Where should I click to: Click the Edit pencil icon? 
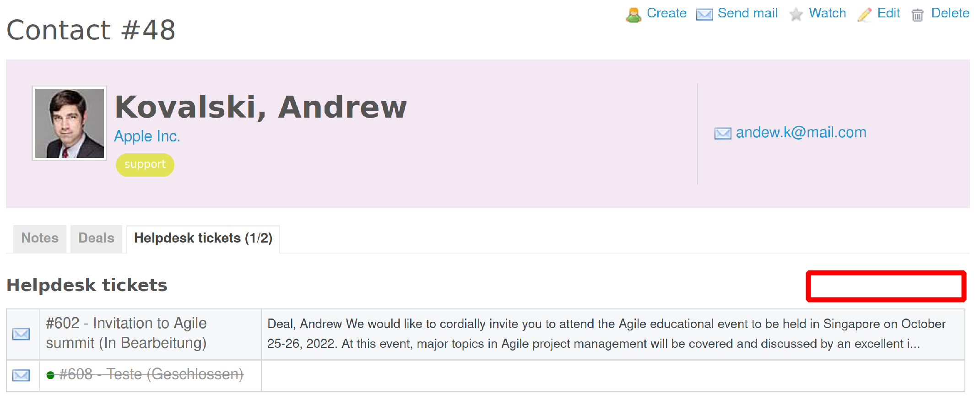point(864,15)
